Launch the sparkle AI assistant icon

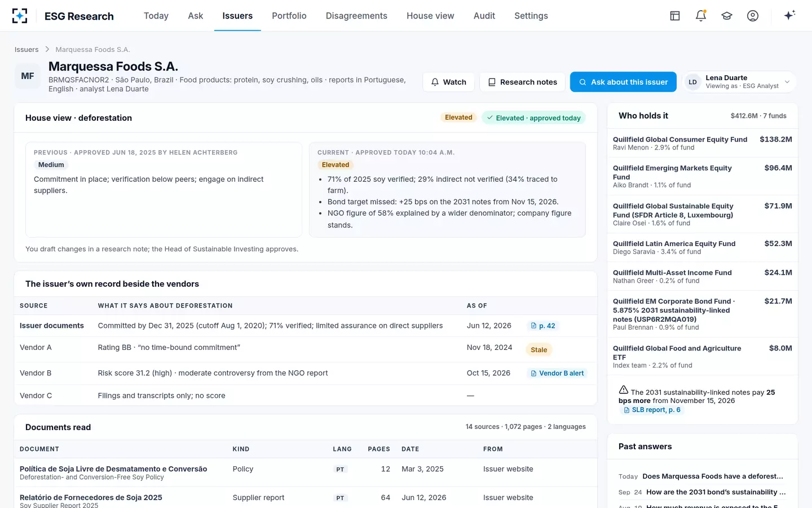(x=789, y=15)
